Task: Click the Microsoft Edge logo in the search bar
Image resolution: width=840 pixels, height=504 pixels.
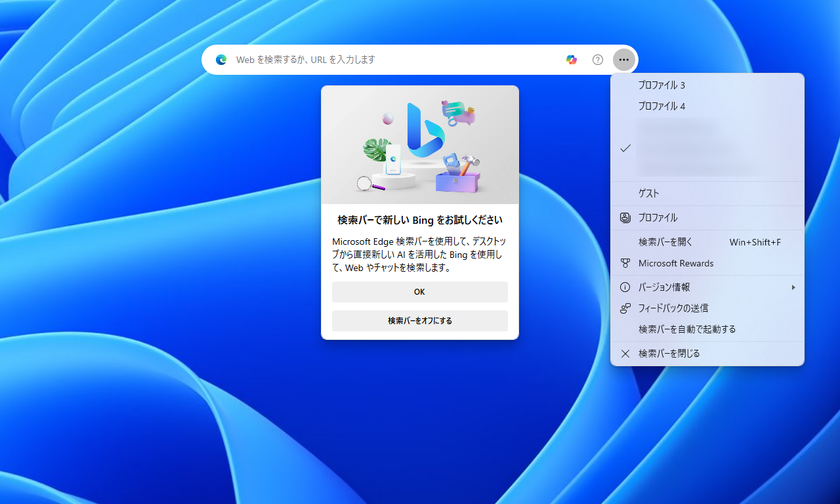Action: click(x=221, y=60)
